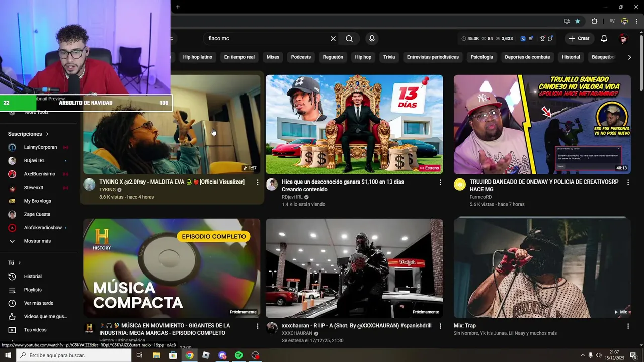The image size is (644, 362).
Task: Open 'Ver más tarde' in sidebar
Action: pyautogui.click(x=39, y=303)
